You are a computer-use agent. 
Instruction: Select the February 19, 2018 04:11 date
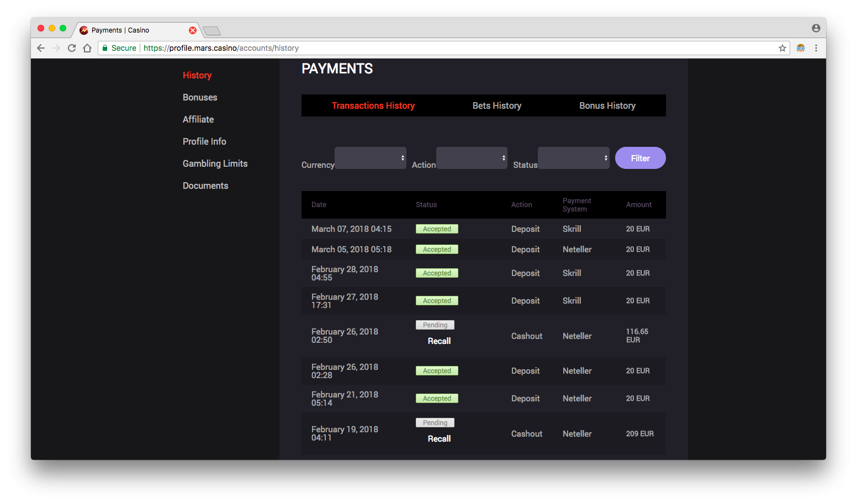pyautogui.click(x=345, y=433)
